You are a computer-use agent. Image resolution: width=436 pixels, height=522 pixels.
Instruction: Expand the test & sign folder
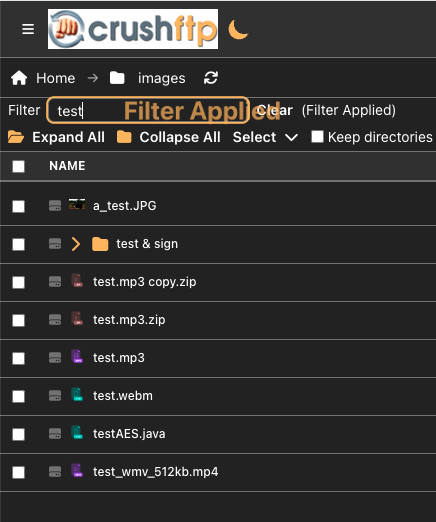coord(76,244)
